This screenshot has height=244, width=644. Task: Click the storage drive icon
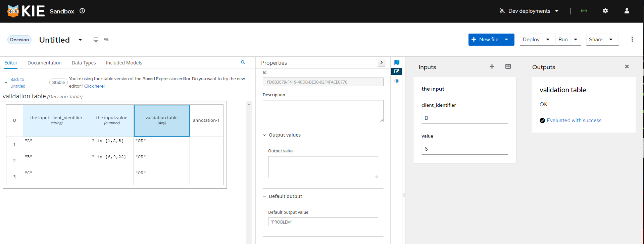pyautogui.click(x=106, y=40)
